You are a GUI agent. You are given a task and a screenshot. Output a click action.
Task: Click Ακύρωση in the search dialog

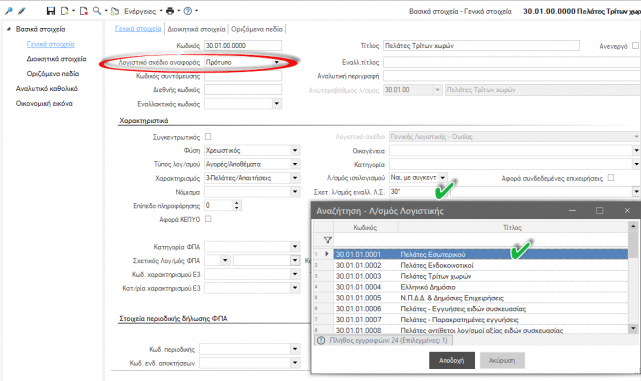coord(502,361)
